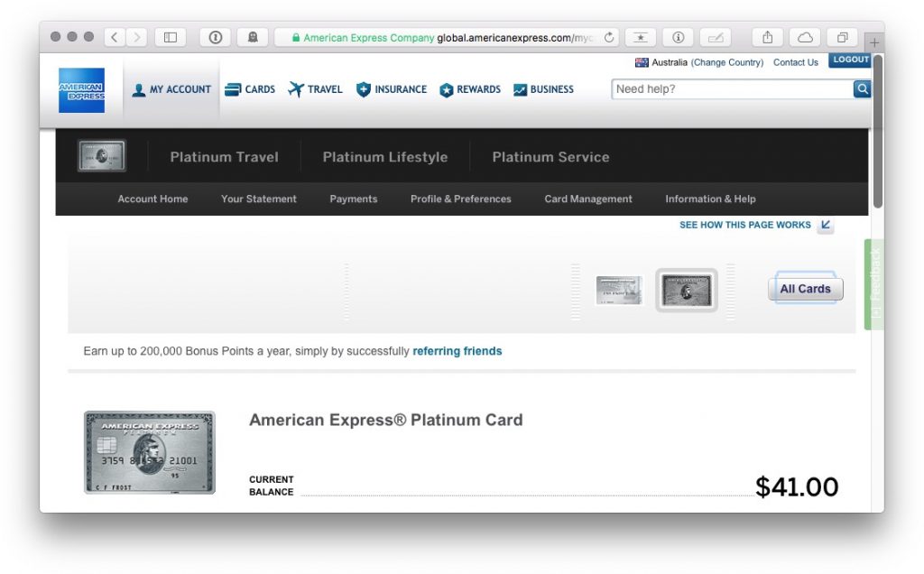Go forward with the Safari forward arrow
This screenshot has height=574, width=924.
point(137,37)
